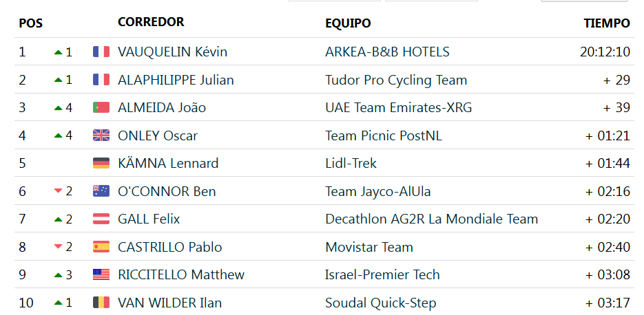Image resolution: width=644 pixels, height=315 pixels.
Task: Open rider VAUQUELIN Kévin
Action: 172,52
